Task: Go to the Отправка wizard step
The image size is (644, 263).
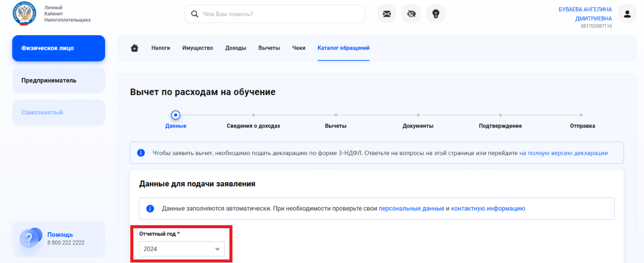Action: click(583, 126)
